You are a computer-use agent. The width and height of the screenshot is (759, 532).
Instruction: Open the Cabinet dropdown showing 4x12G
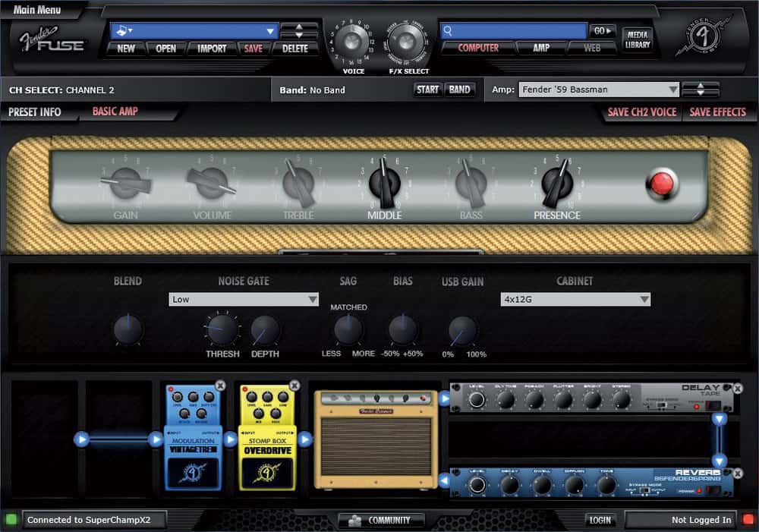(x=575, y=299)
